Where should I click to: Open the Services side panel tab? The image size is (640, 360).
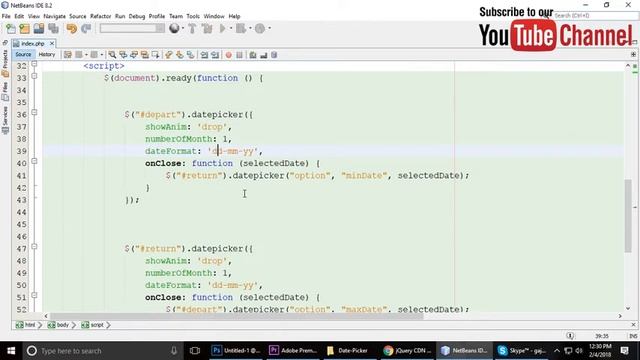click(x=5, y=120)
